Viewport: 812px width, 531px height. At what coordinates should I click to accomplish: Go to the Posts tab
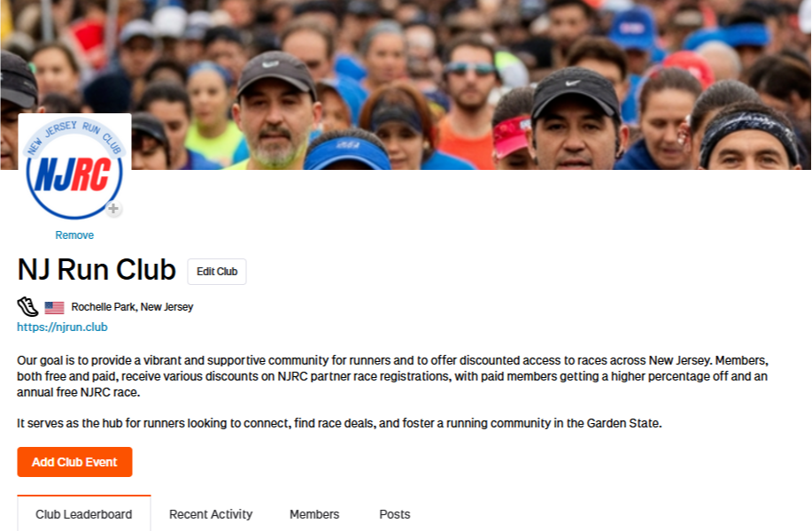395,514
